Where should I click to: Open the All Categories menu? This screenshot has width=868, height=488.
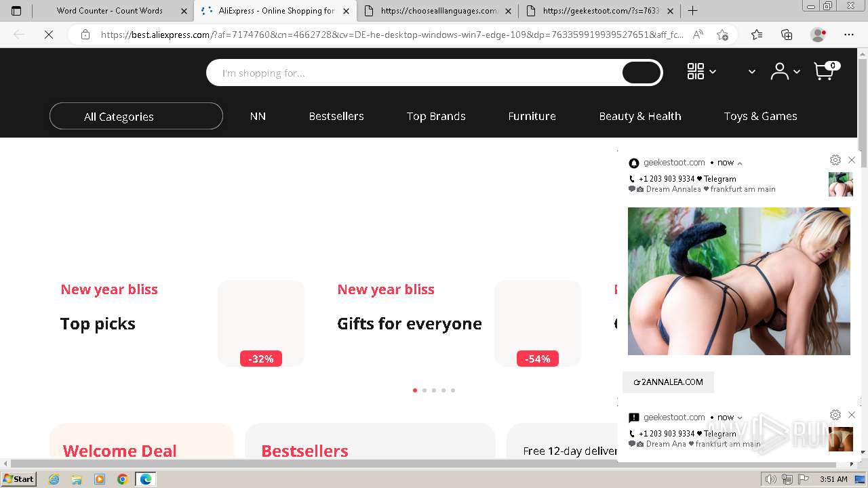tap(136, 116)
